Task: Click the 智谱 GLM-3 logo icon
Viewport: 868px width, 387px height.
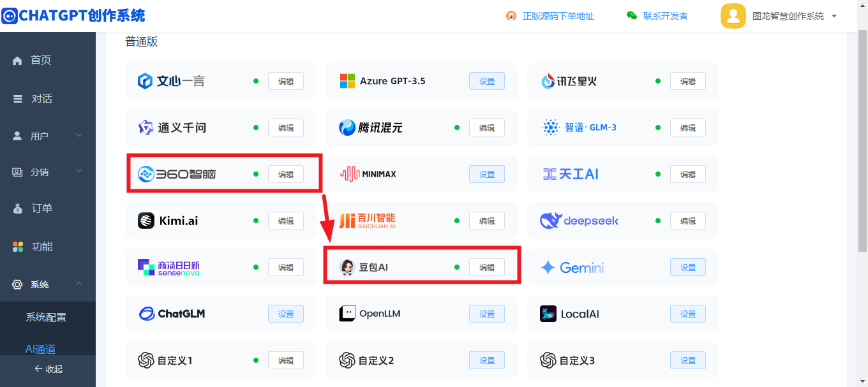Action: click(x=550, y=128)
